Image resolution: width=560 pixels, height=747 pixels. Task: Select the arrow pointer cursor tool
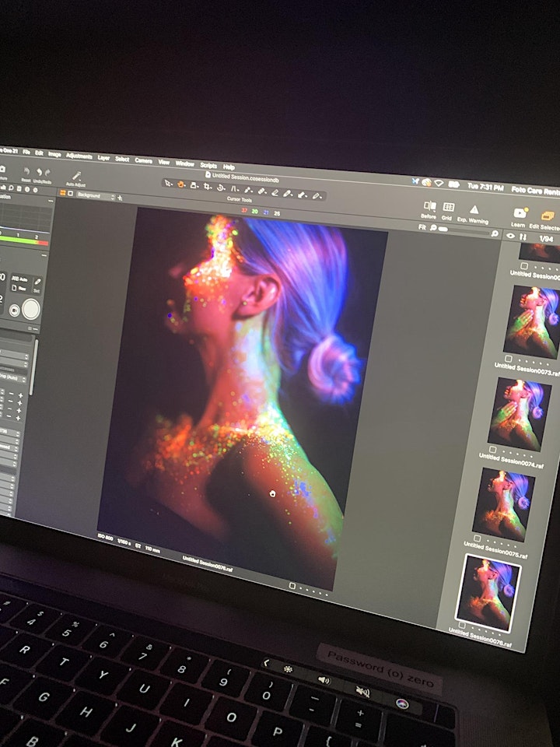(x=168, y=183)
